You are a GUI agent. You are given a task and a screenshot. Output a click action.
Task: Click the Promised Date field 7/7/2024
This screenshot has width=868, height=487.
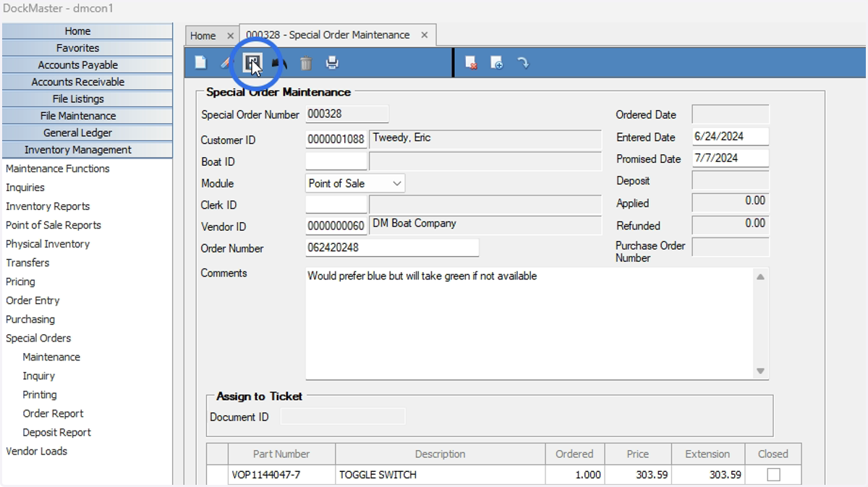(731, 158)
